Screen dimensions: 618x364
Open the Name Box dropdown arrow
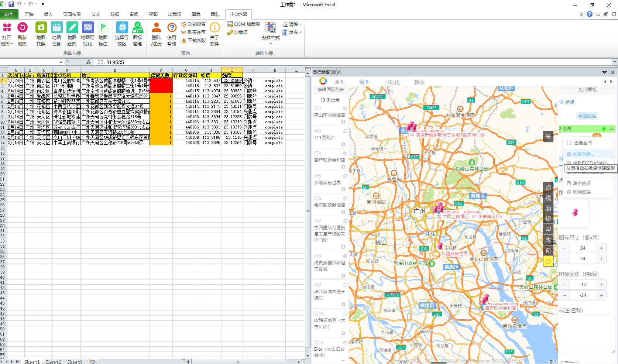tap(61, 62)
